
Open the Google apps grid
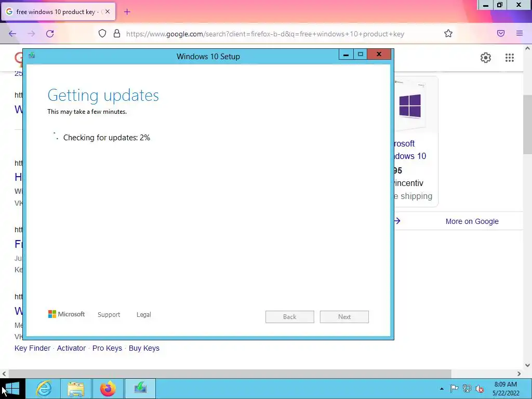[509, 58]
